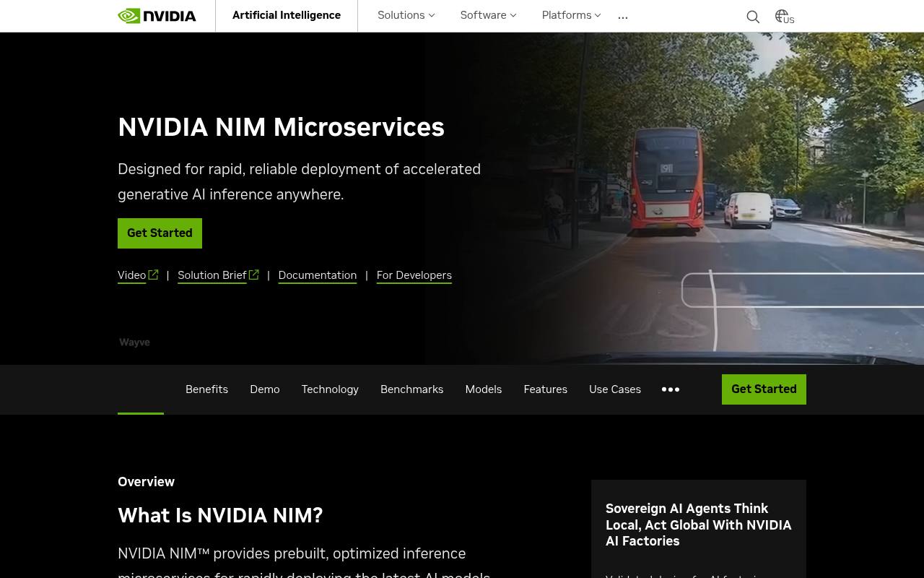Click the NVIDIA NIM Microservices heading
Screen dimensions: 924x578
point(281,127)
